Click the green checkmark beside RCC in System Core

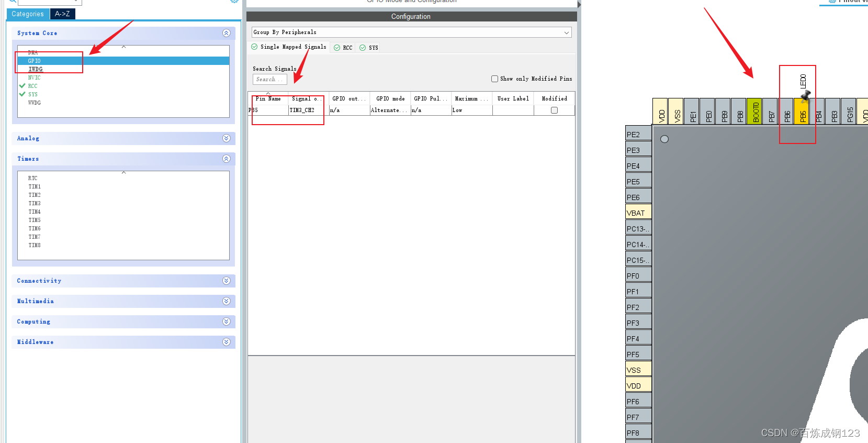click(x=22, y=86)
